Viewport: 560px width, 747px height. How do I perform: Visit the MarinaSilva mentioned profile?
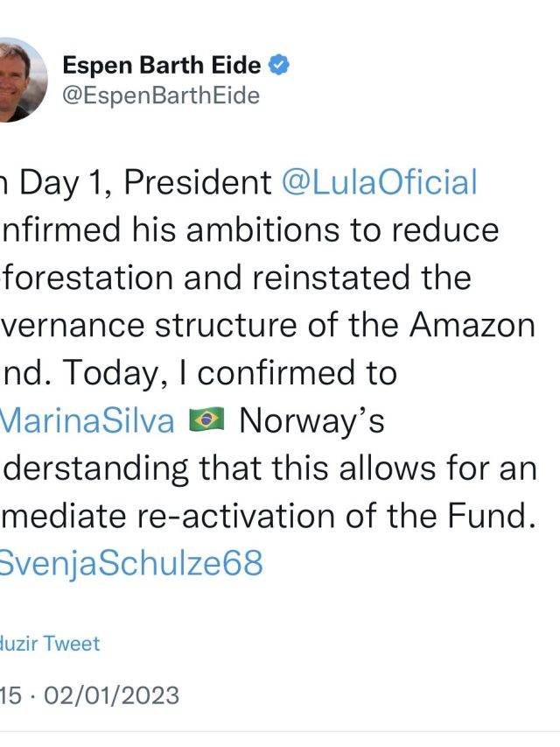click(x=87, y=421)
